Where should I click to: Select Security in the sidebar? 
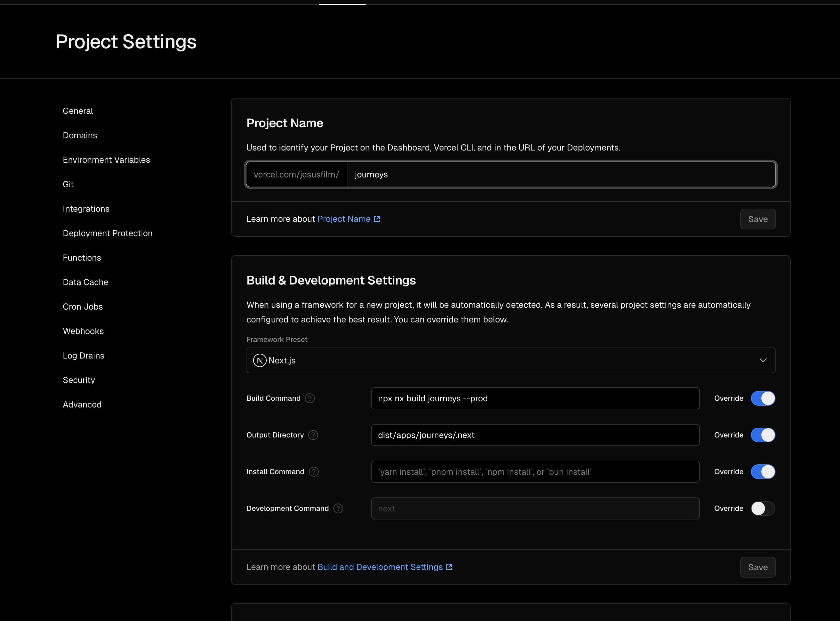pyautogui.click(x=79, y=380)
